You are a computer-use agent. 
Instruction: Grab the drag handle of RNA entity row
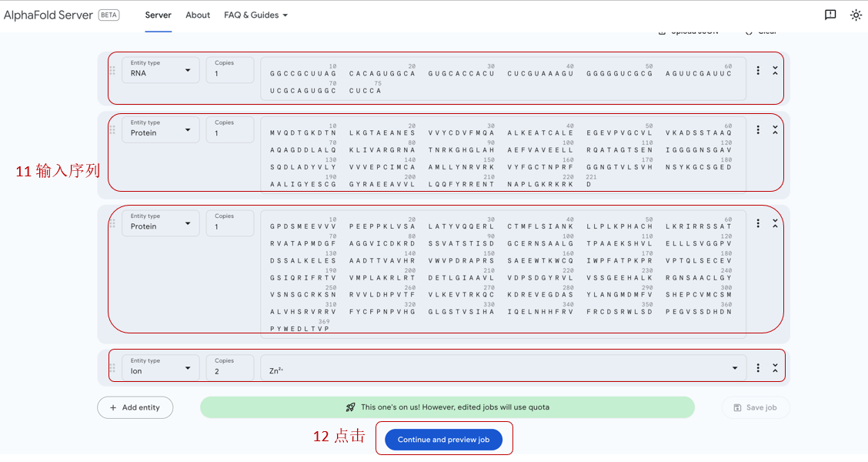(x=112, y=70)
